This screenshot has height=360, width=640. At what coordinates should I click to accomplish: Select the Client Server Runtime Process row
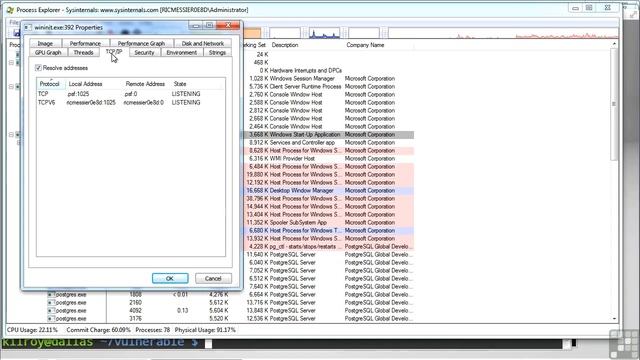tap(329, 87)
